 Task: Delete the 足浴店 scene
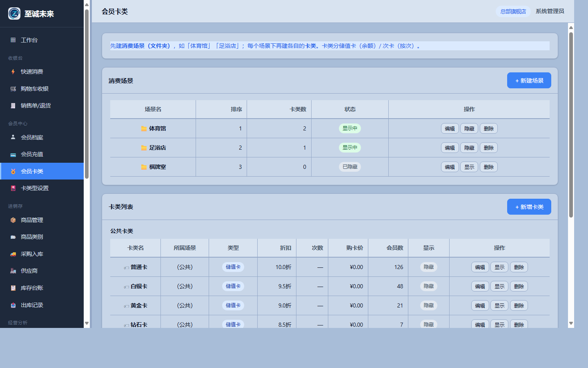click(489, 148)
